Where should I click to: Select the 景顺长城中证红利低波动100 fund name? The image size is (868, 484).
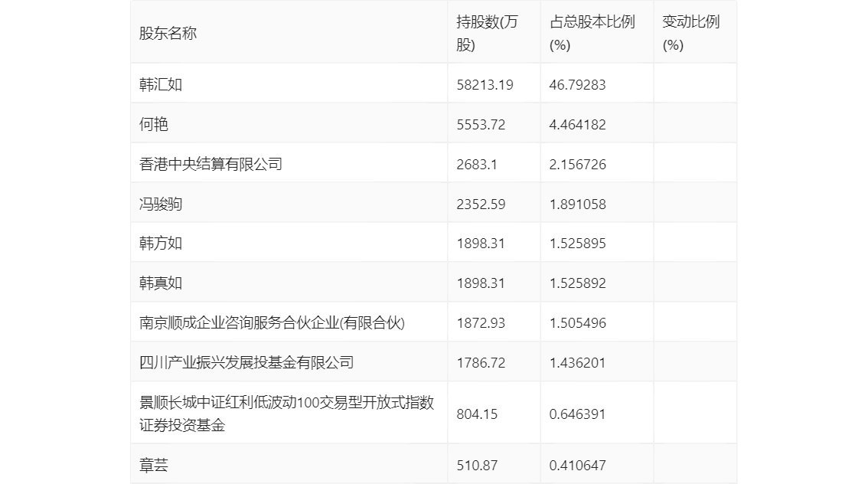(287, 414)
